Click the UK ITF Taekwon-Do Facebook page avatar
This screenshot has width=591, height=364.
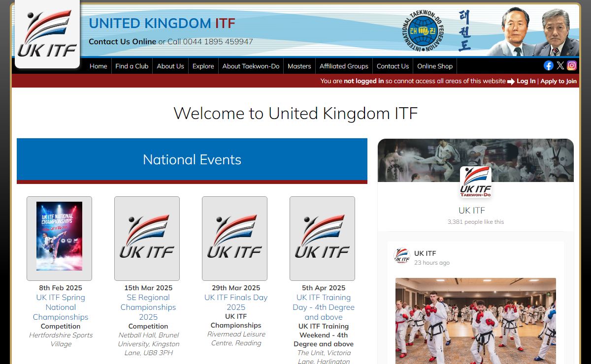tap(475, 182)
